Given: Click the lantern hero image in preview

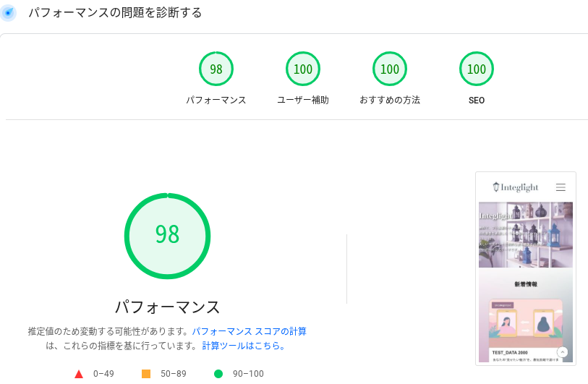Looking at the screenshot, I should click(526, 235).
